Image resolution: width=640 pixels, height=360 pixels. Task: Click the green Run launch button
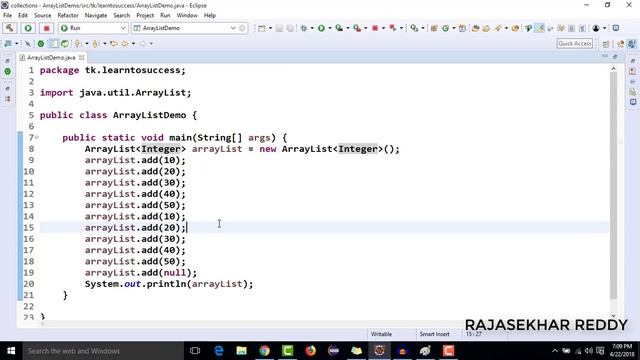click(28, 28)
